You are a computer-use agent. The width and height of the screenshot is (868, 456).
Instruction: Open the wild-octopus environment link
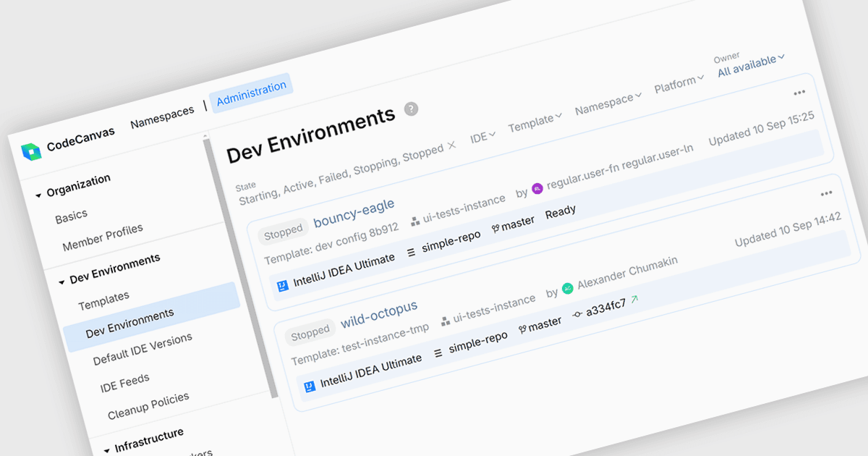379,313
